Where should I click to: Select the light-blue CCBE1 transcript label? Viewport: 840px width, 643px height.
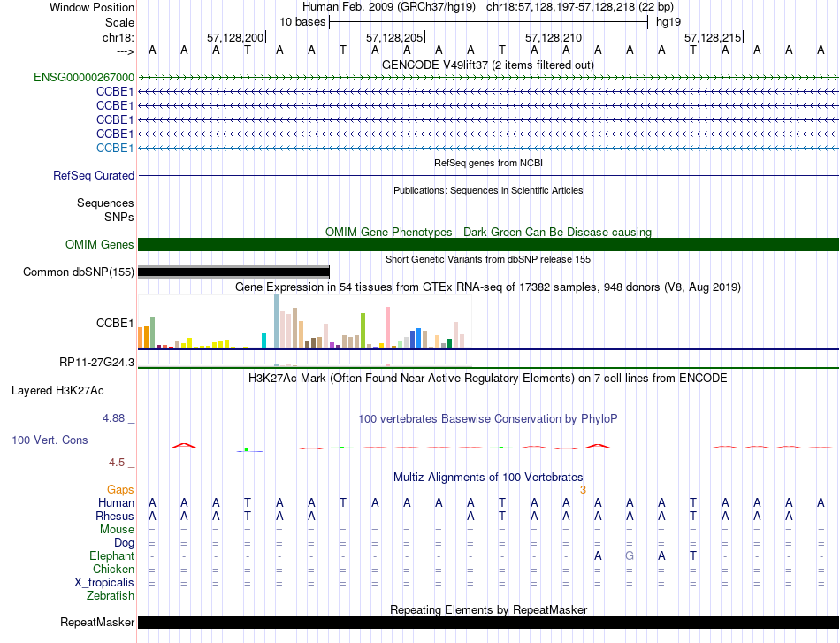(x=115, y=149)
